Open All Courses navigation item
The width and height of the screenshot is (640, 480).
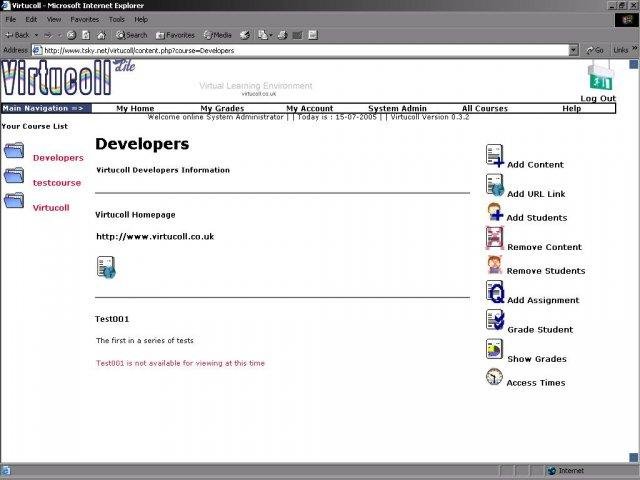point(484,109)
